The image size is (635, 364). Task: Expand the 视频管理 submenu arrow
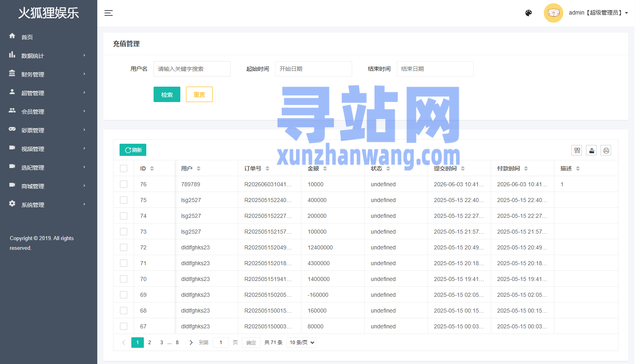84,148
